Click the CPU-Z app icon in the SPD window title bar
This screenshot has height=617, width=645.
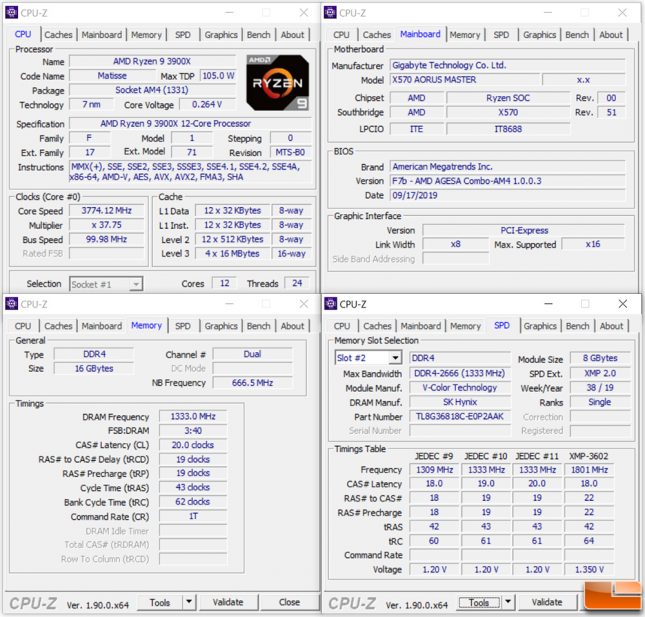click(x=330, y=304)
